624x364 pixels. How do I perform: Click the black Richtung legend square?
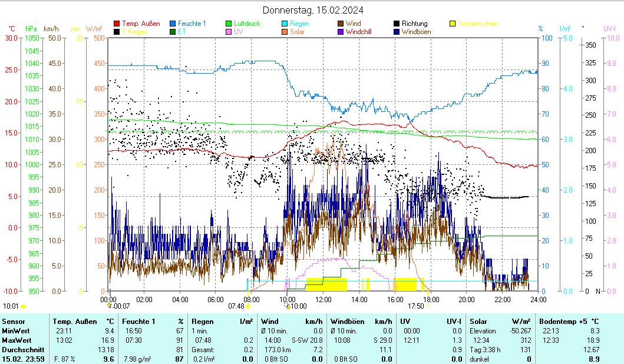pyautogui.click(x=397, y=24)
